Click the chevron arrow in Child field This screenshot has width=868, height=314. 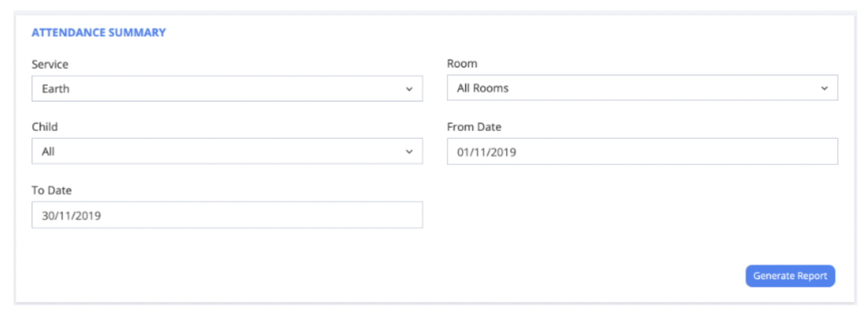[x=409, y=151]
